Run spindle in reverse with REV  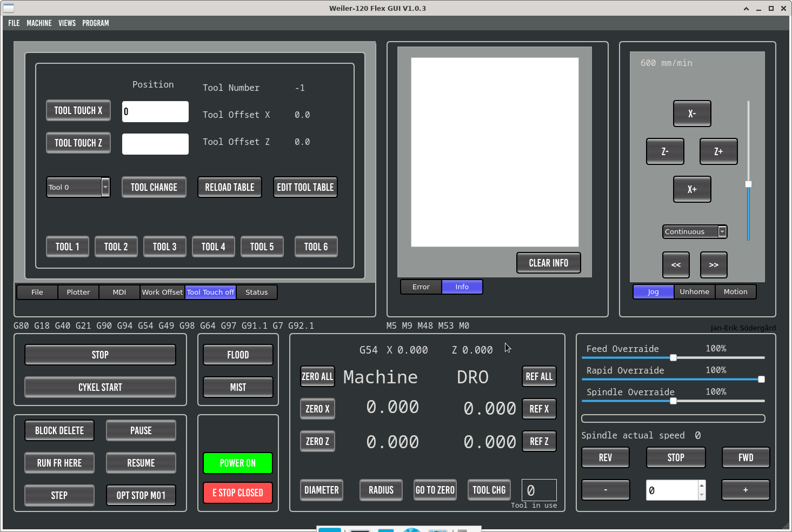pyautogui.click(x=605, y=457)
